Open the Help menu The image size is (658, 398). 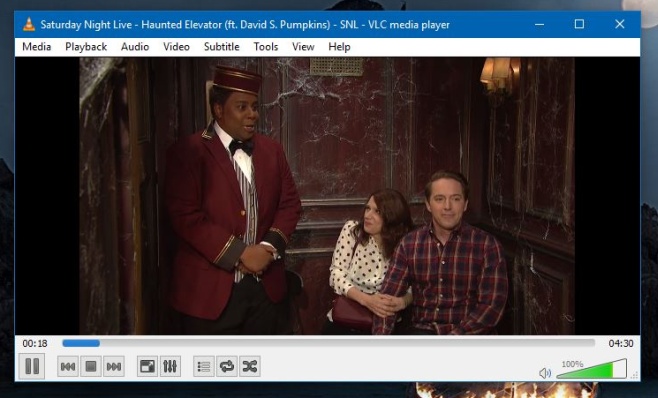339,47
